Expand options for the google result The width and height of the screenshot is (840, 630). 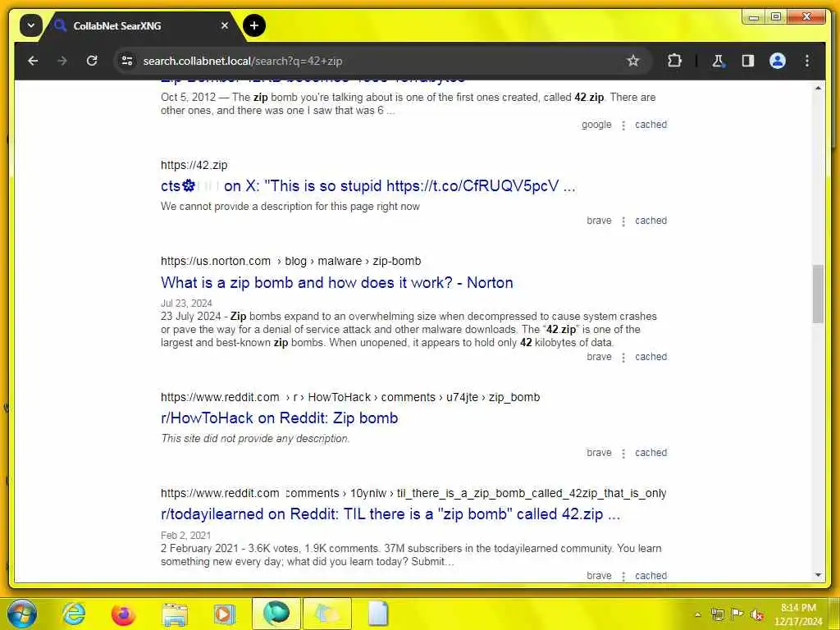pos(623,125)
